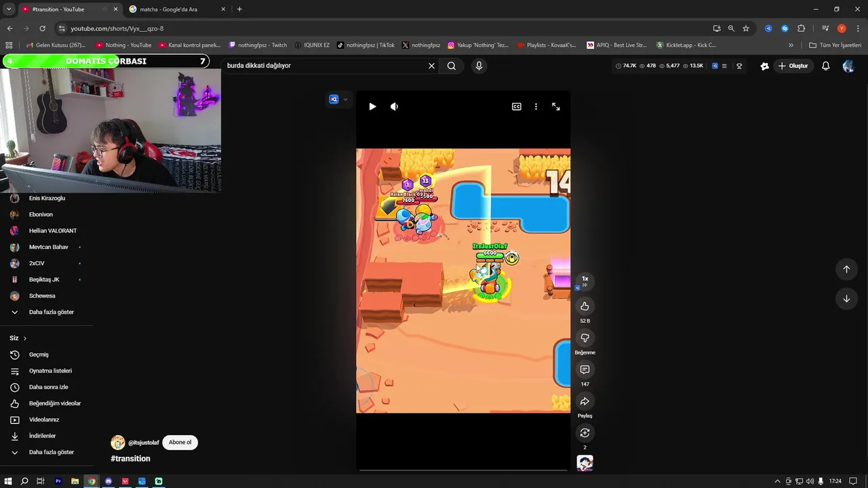The image size is (868, 488).
Task: Click the YouTube search magnifier button
Action: pos(452,66)
